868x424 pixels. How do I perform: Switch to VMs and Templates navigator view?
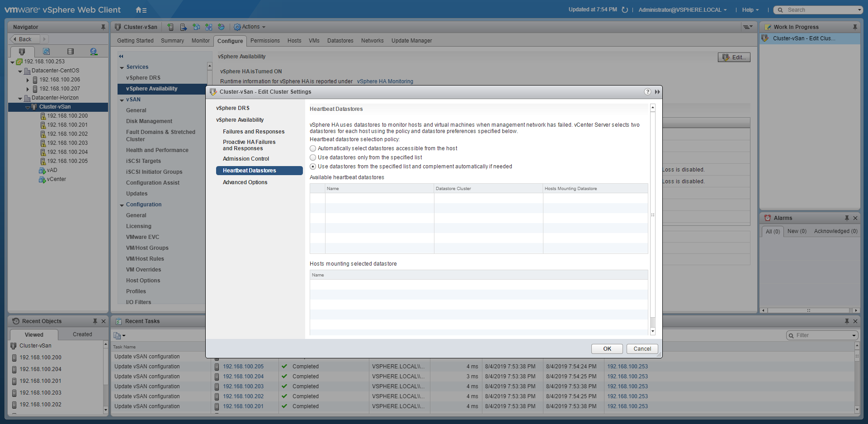tap(46, 52)
